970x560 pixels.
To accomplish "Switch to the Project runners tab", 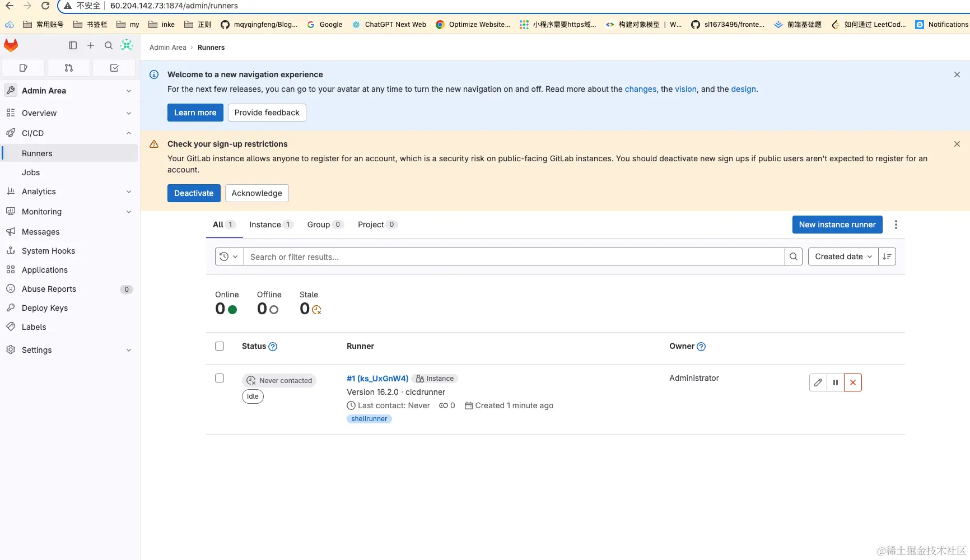I will 377,225.
